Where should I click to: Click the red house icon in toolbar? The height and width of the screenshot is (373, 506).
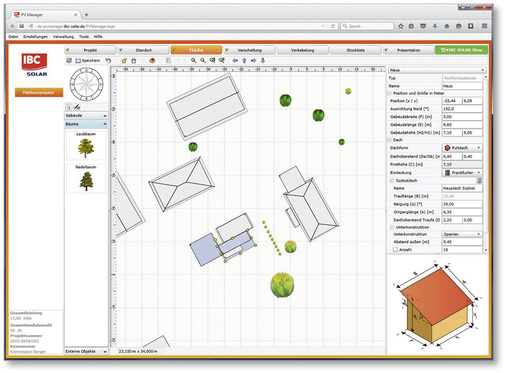[x=152, y=61]
